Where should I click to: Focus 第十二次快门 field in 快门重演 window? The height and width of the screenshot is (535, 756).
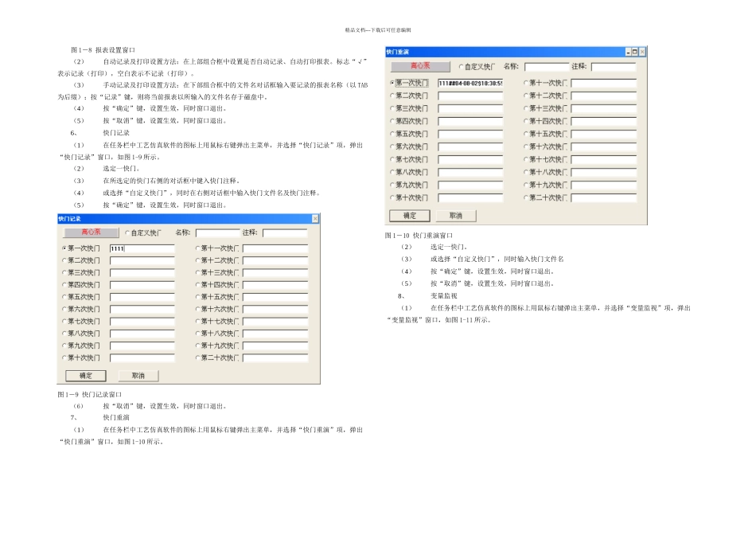604,96
